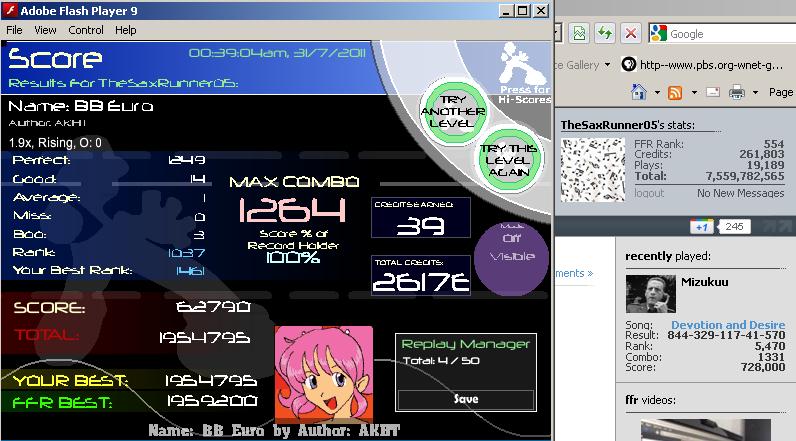Open the File menu
Viewport: 796px width, 441px height.
pyautogui.click(x=14, y=30)
